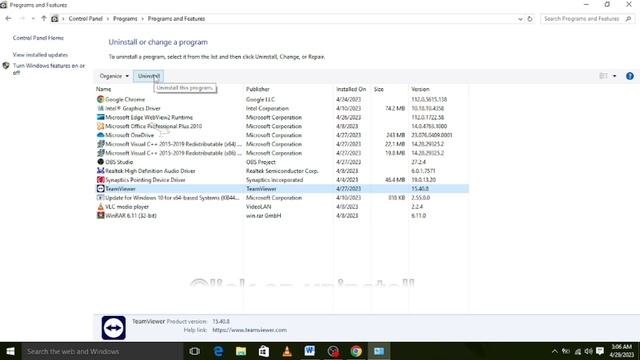640x360 pixels.
Task: Click Programs in the breadcrumb path
Action: click(125, 19)
